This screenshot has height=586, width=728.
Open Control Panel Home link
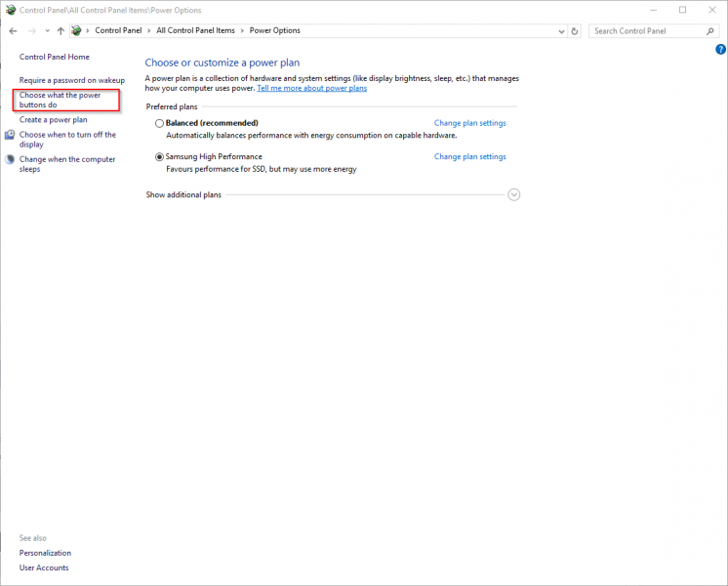point(55,57)
